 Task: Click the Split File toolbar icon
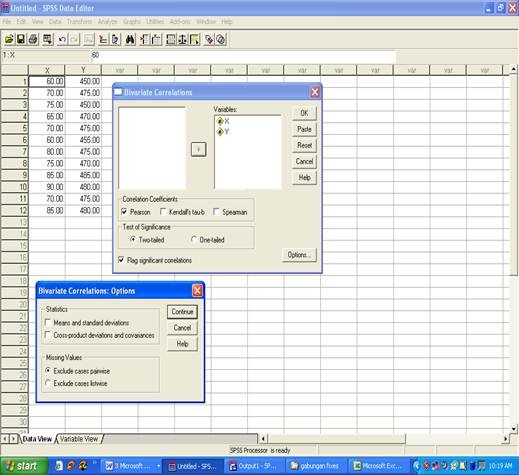tap(171, 39)
